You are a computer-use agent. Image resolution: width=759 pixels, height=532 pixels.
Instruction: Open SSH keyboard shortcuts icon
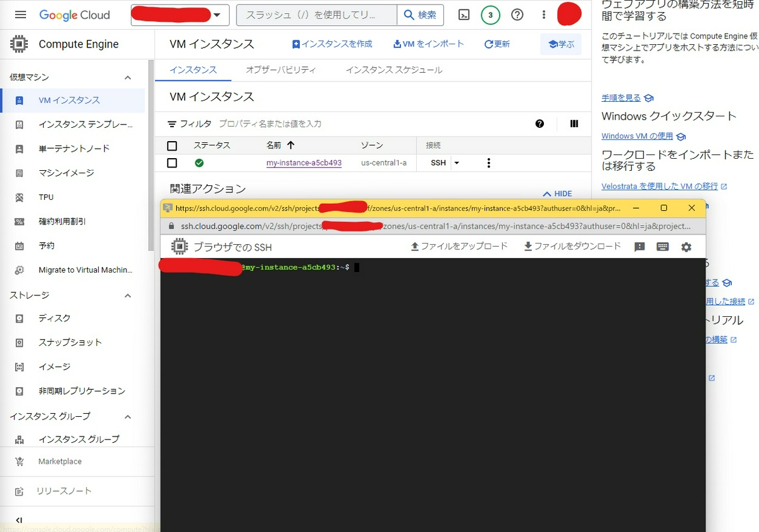pyautogui.click(x=663, y=247)
